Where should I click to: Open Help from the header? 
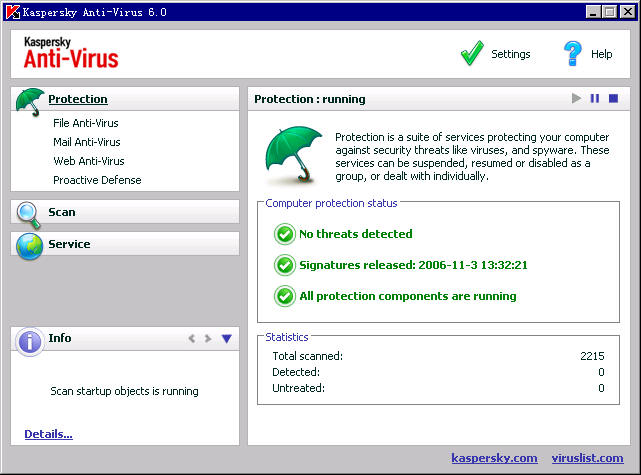tap(601, 54)
